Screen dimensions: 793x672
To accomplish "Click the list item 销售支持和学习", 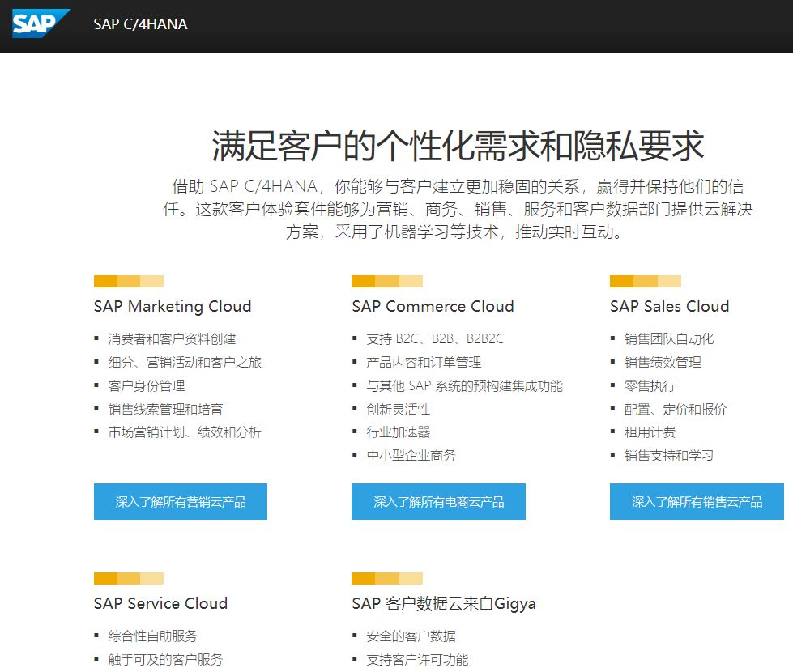I will (669, 456).
